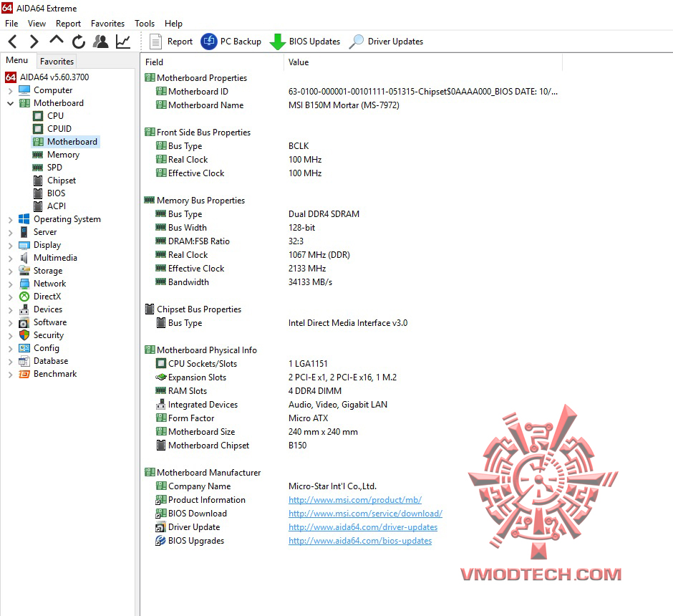Click the Software icon in tree
Screen dimensions: 673x616
(x=24, y=322)
